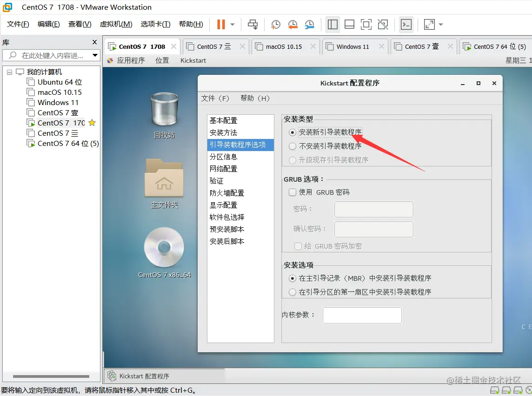Select 软件包选择 in Kickstart section list

point(240,217)
